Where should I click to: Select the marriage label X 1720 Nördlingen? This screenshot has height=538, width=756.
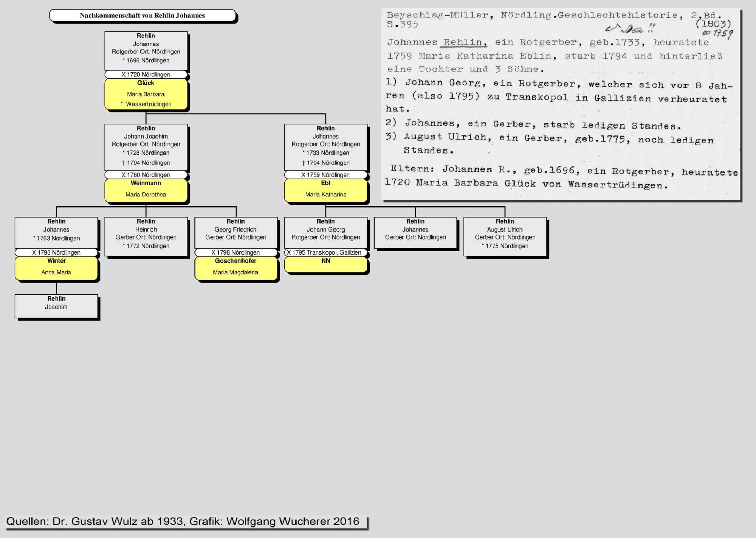tap(146, 75)
